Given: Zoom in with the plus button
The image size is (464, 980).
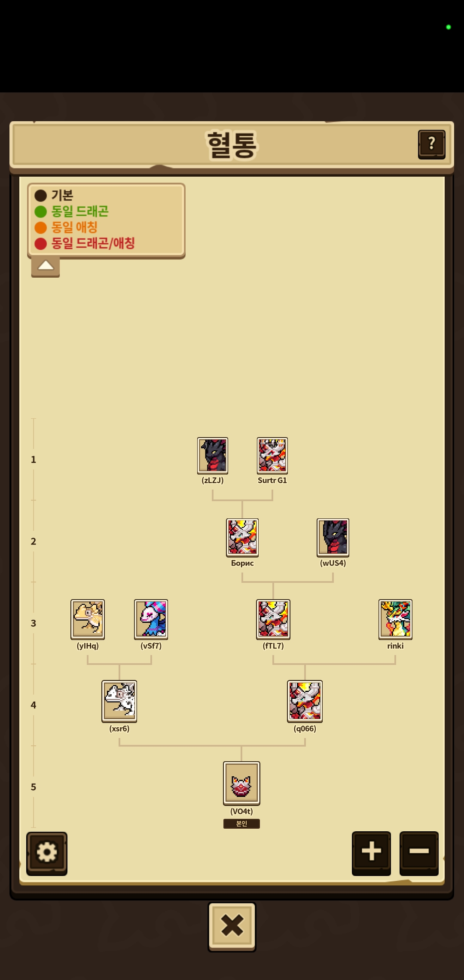Looking at the screenshot, I should tap(371, 853).
